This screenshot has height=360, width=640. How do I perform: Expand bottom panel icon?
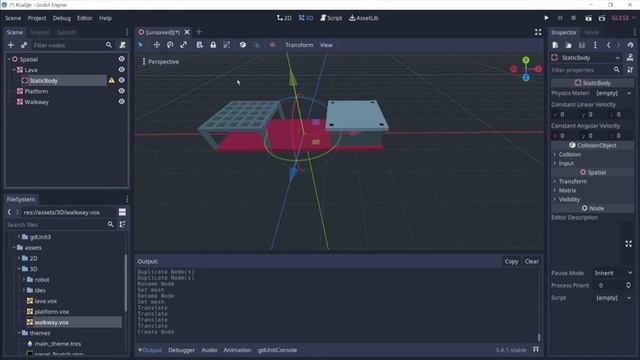[x=536, y=350]
